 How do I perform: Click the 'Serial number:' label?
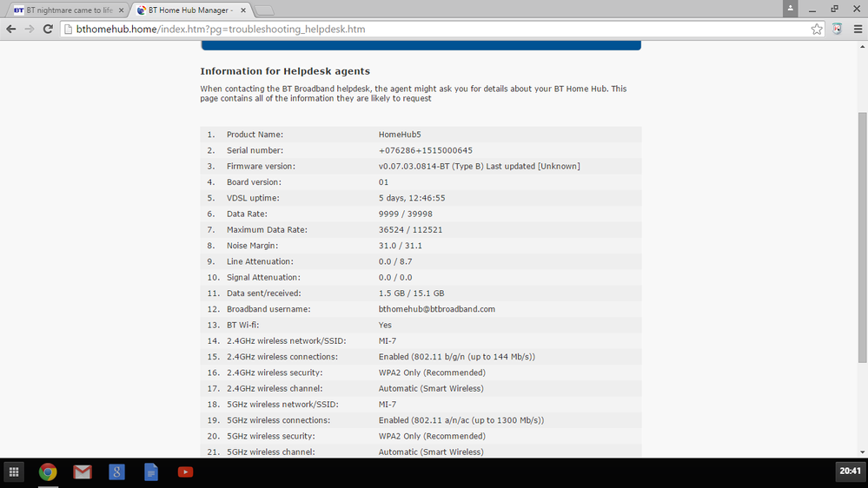click(255, 150)
